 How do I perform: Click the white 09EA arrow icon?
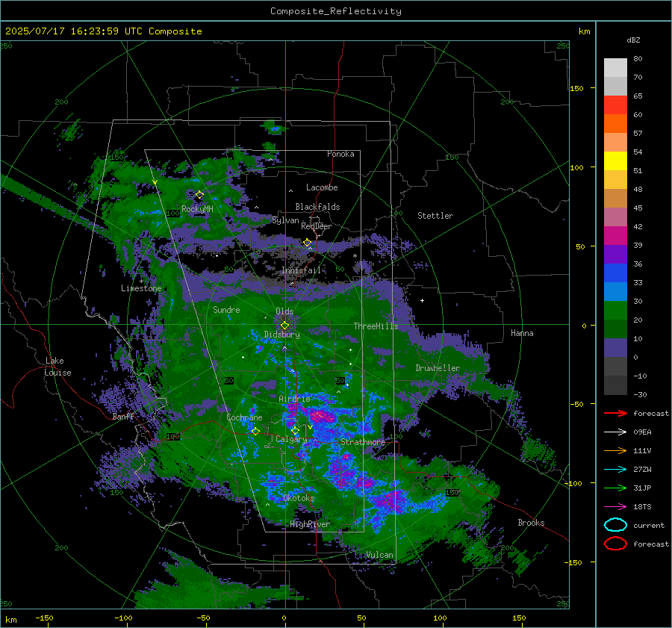coord(615,432)
